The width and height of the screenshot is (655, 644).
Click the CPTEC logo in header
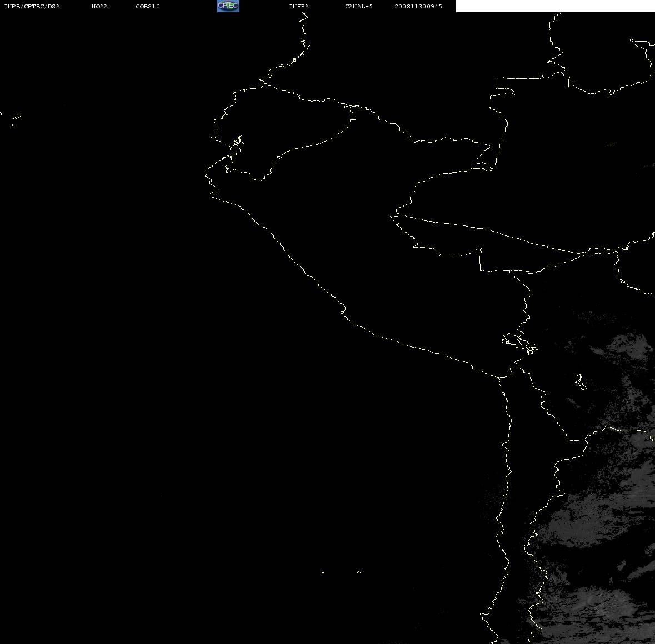(228, 6)
